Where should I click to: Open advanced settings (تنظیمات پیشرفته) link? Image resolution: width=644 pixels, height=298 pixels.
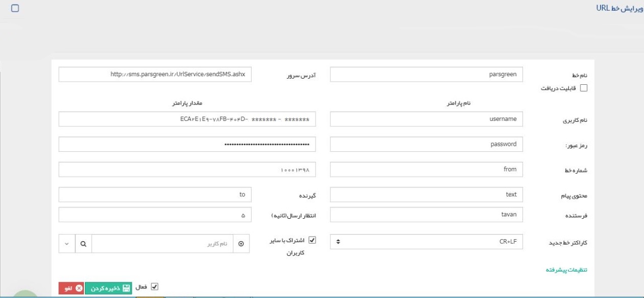click(566, 270)
